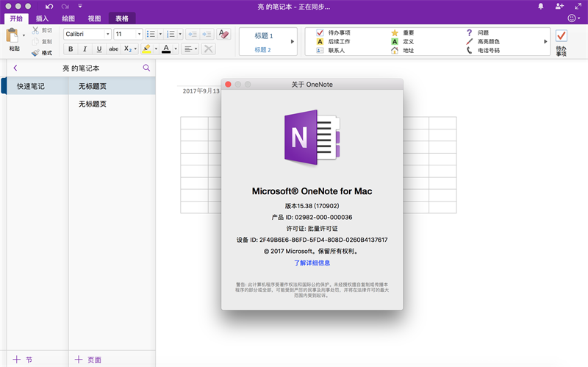Open the font size 11 dropdown
The image size is (588, 367).
(139, 34)
